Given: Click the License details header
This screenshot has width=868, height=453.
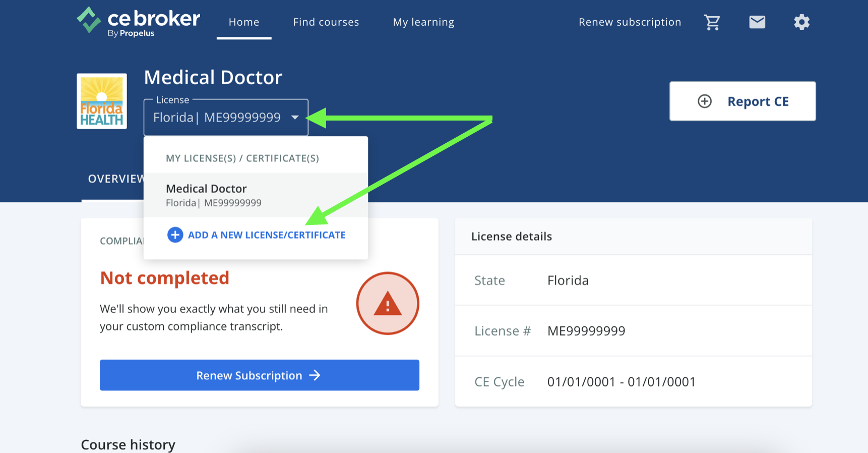Looking at the screenshot, I should pyautogui.click(x=512, y=236).
